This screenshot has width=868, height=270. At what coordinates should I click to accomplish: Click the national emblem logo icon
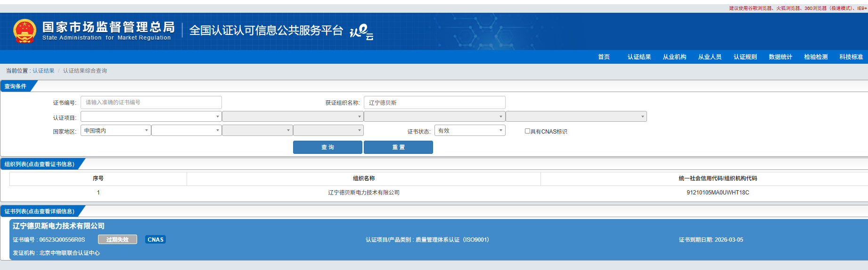pyautogui.click(x=25, y=31)
